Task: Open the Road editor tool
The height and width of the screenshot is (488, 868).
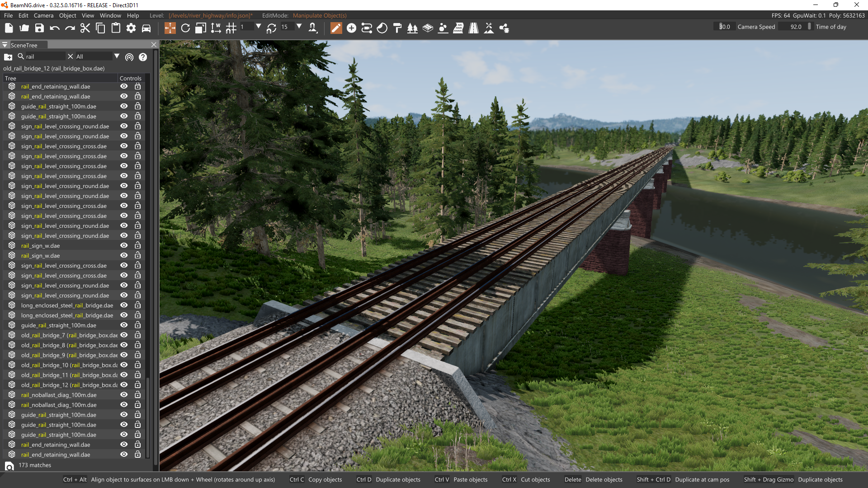Action: pos(473,28)
